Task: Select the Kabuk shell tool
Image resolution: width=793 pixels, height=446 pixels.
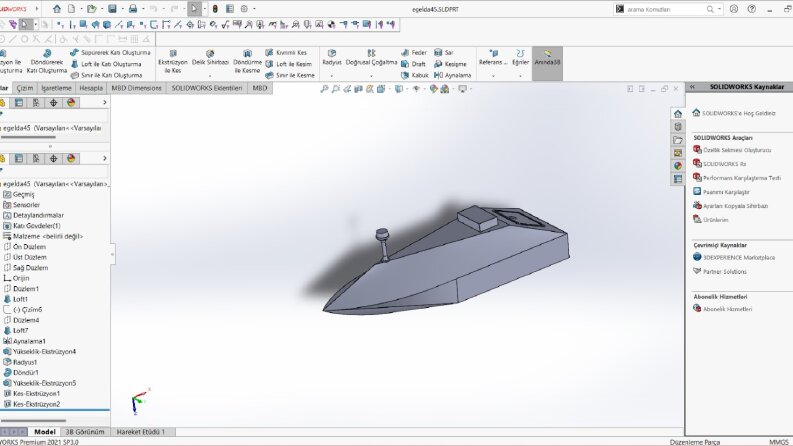Action: pyautogui.click(x=415, y=75)
